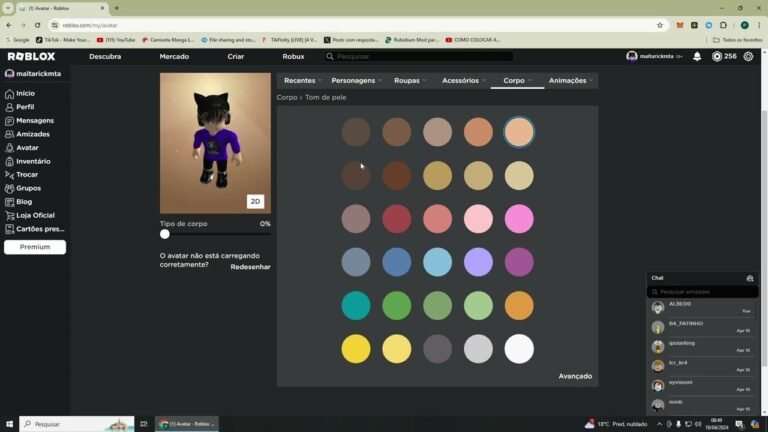Open the Task View button on taskbar
This screenshot has height=432, width=768.
click(x=144, y=424)
